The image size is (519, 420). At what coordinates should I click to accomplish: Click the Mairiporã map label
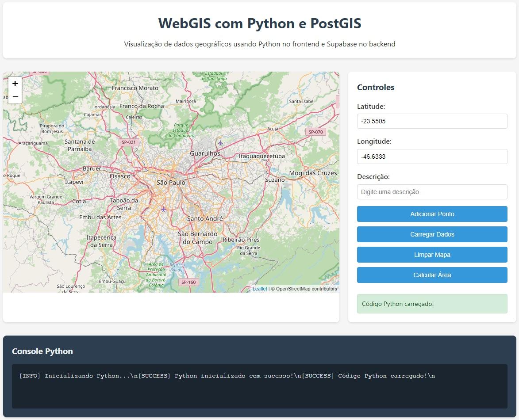[x=186, y=101]
